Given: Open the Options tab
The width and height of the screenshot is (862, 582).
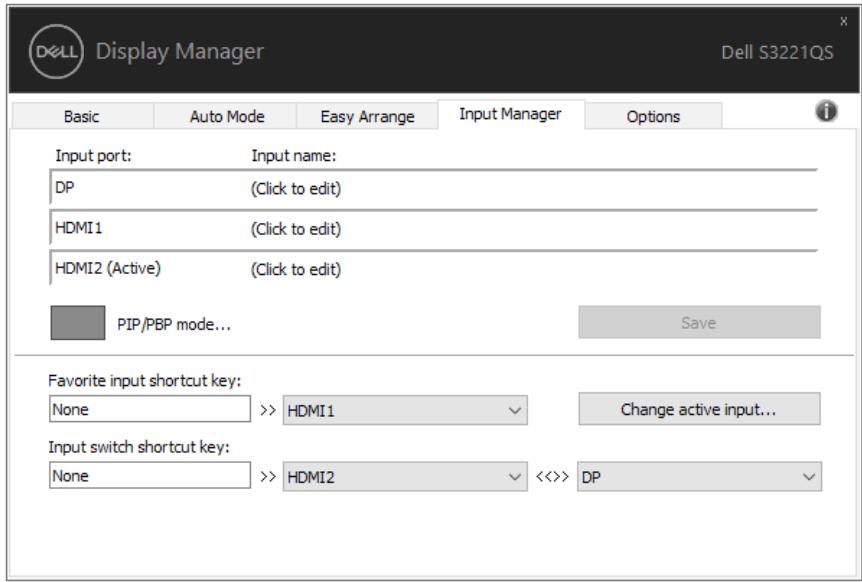Looking at the screenshot, I should click(653, 117).
